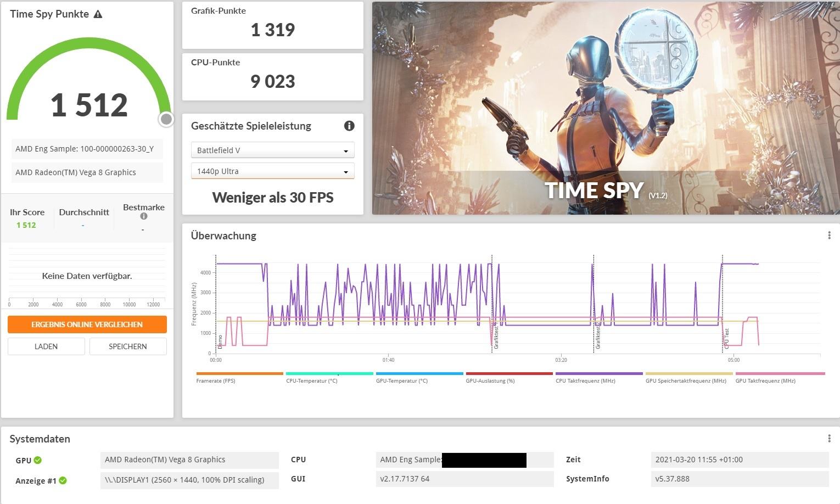Click the Systemdaten CPU value AMD Eng Sample
Viewport: 840px width, 504px height.
click(x=464, y=460)
